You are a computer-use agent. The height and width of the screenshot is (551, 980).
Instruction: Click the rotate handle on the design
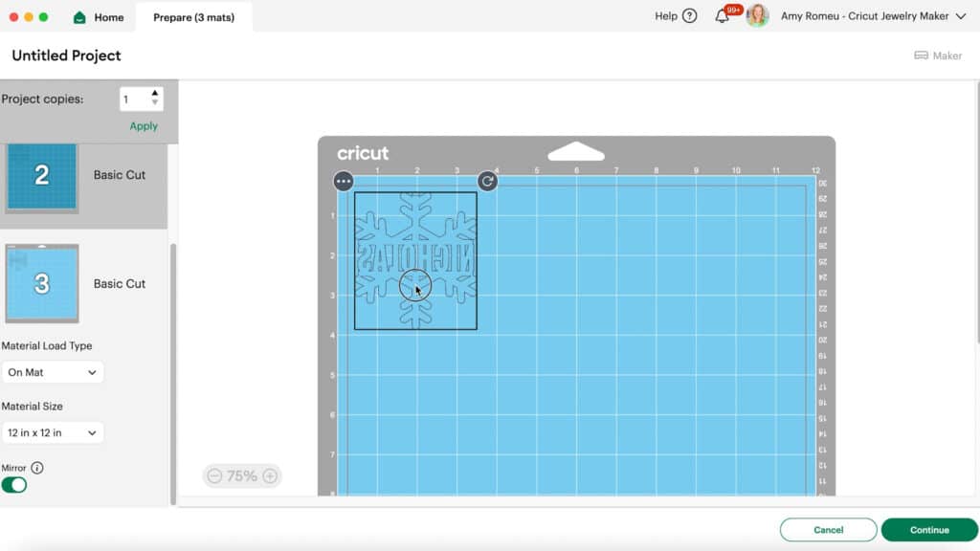click(x=487, y=181)
